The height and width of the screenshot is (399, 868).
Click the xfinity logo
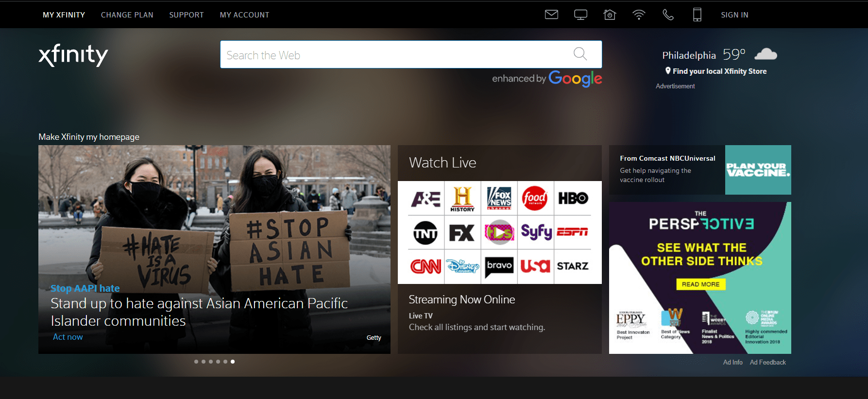[x=73, y=54]
